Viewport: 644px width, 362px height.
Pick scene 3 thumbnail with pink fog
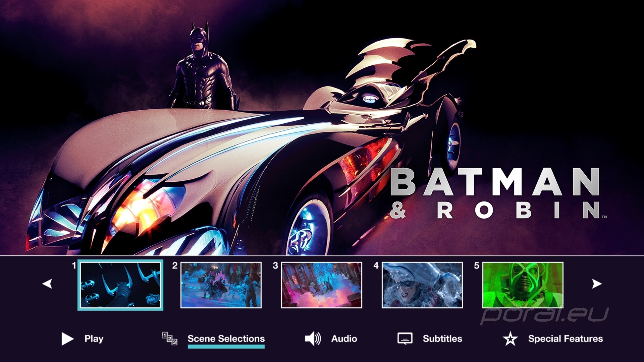[x=322, y=285]
